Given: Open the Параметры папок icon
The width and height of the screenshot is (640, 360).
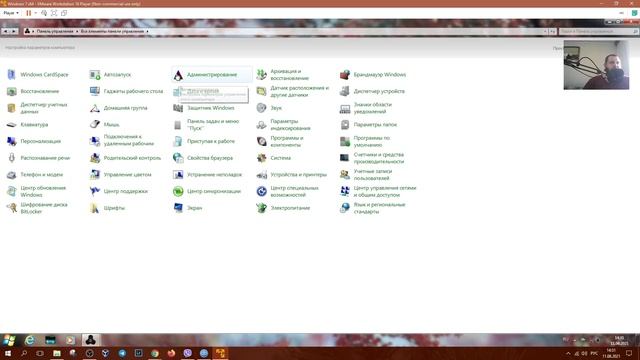Looking at the screenshot, I should (344, 124).
